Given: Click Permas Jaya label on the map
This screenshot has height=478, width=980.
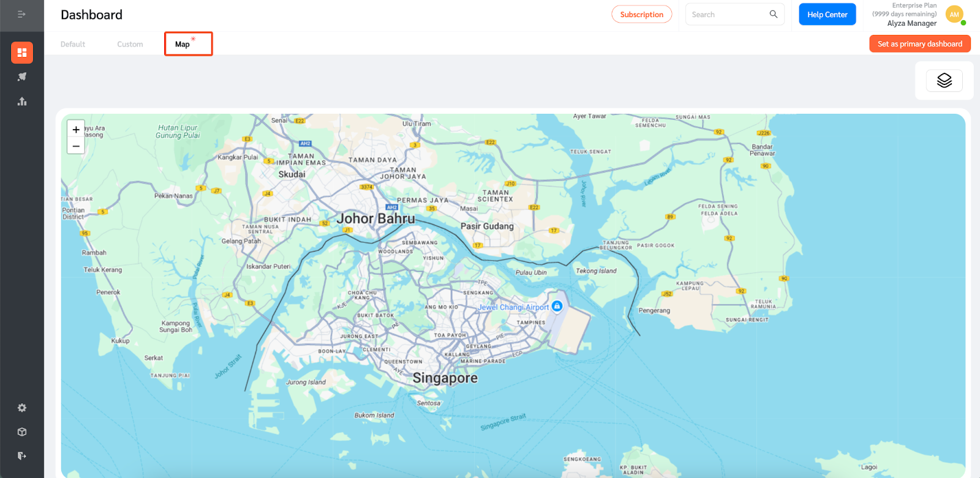Looking at the screenshot, I should [423, 200].
